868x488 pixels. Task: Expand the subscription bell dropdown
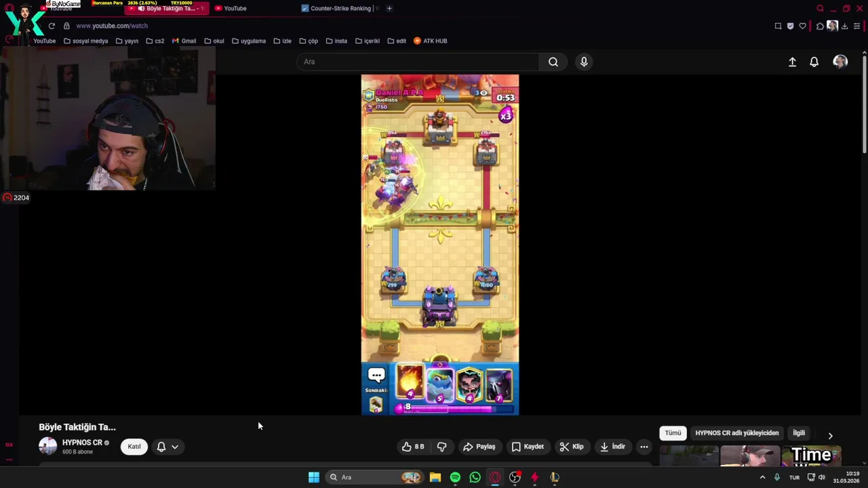167,447
